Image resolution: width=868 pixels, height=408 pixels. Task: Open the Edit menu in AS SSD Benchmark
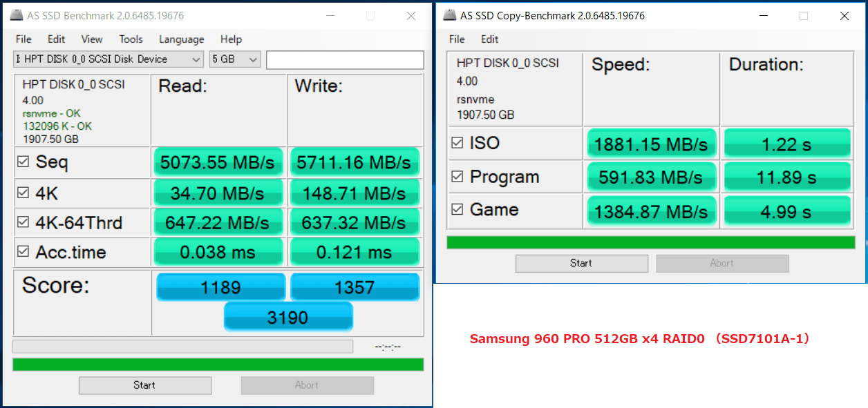[x=57, y=39]
